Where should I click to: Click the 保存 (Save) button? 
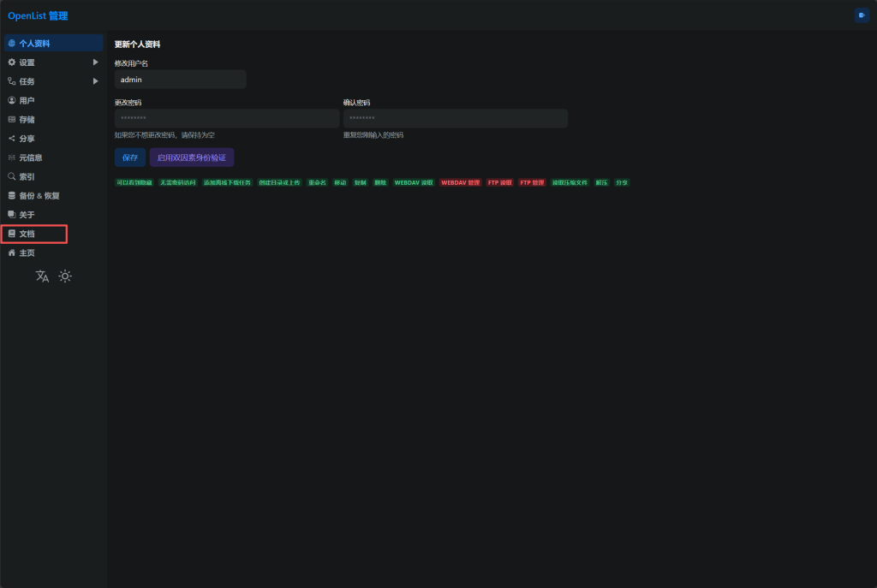pyautogui.click(x=130, y=157)
